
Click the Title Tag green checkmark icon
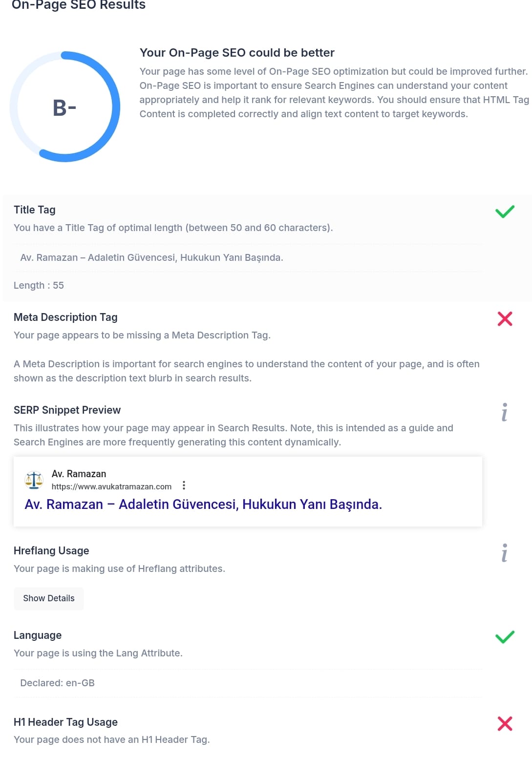click(x=505, y=211)
